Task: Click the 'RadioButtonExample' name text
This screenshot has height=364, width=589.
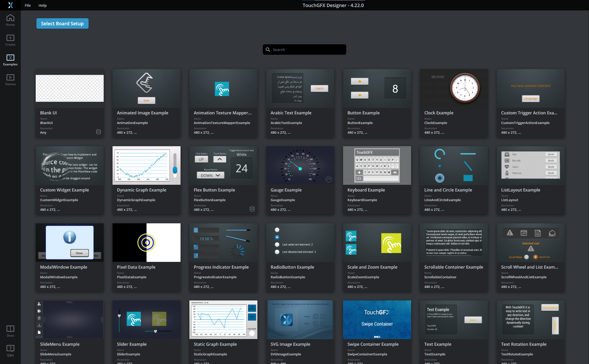Action: tap(288, 277)
